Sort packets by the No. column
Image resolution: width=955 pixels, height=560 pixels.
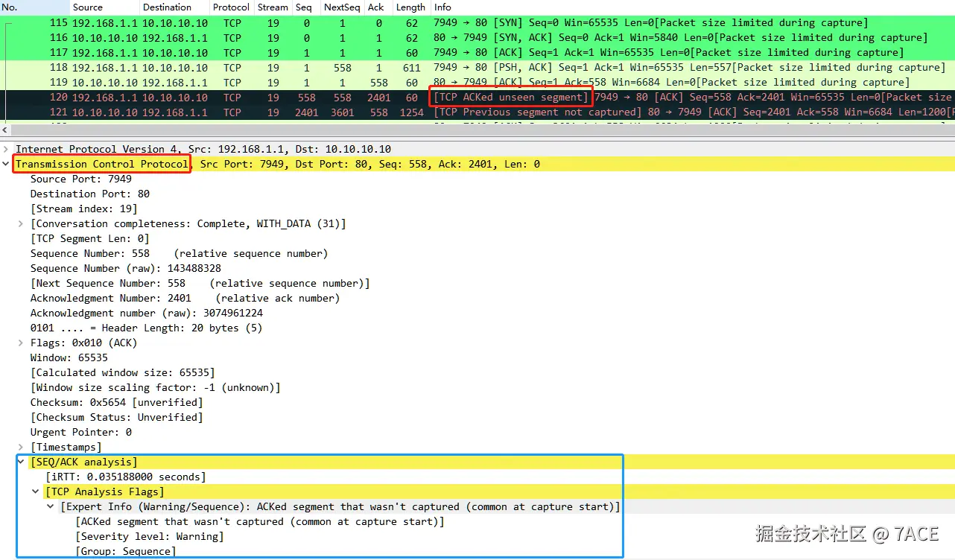coord(35,7)
